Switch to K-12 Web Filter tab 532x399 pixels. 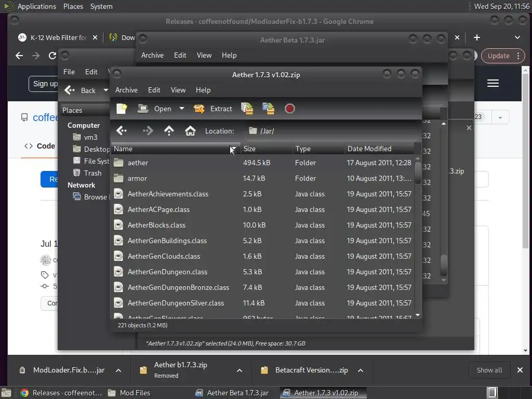point(52,37)
